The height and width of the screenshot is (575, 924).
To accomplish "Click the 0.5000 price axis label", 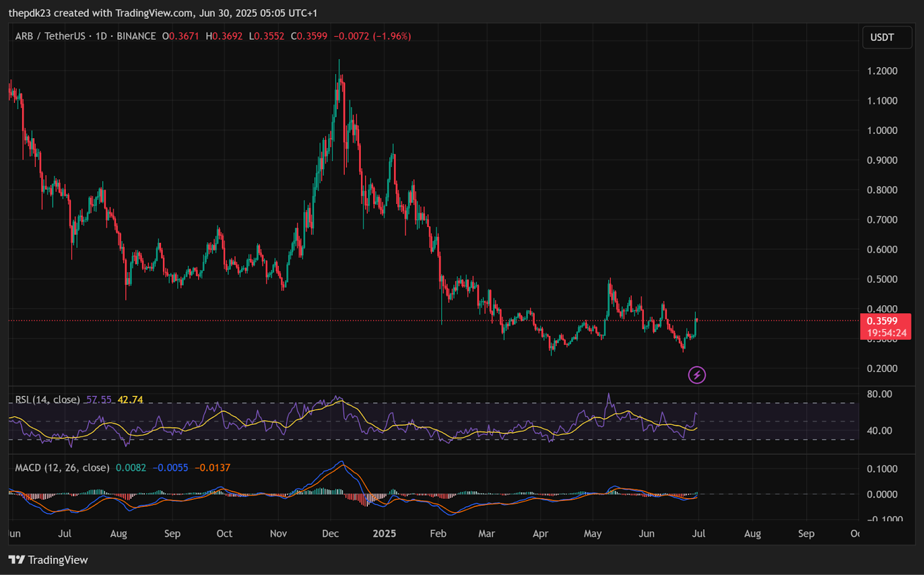I will click(882, 279).
